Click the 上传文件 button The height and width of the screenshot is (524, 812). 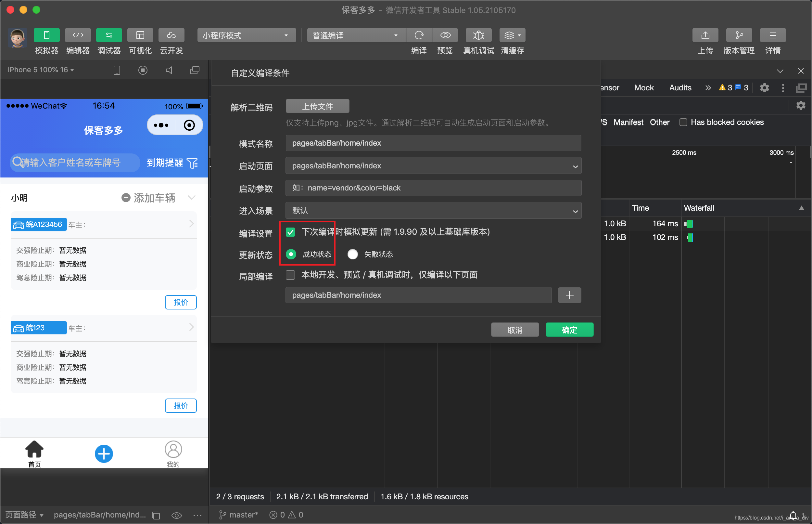(x=317, y=106)
